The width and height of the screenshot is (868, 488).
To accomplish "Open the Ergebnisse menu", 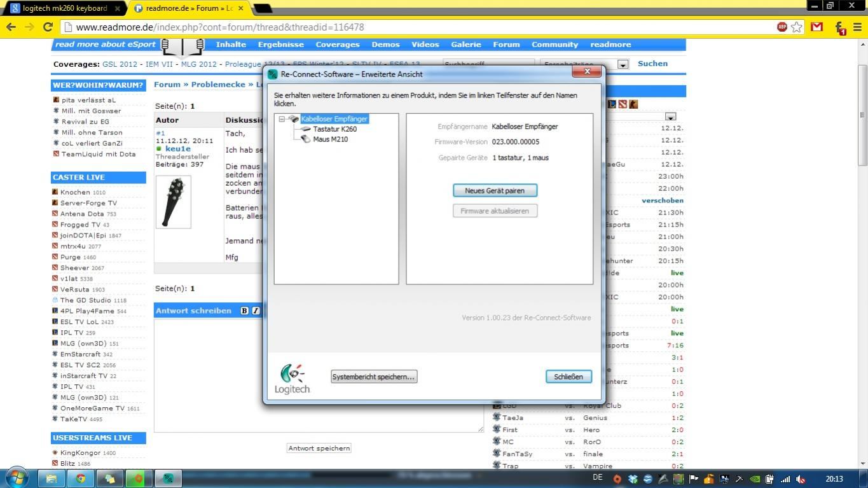I will [280, 45].
